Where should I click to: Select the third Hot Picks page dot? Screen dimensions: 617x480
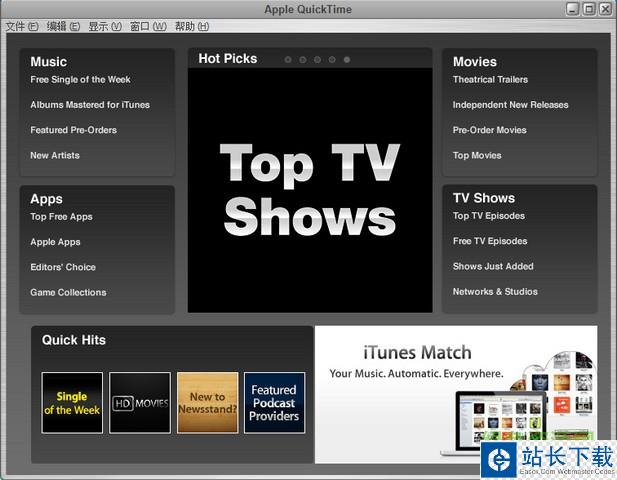(318, 60)
